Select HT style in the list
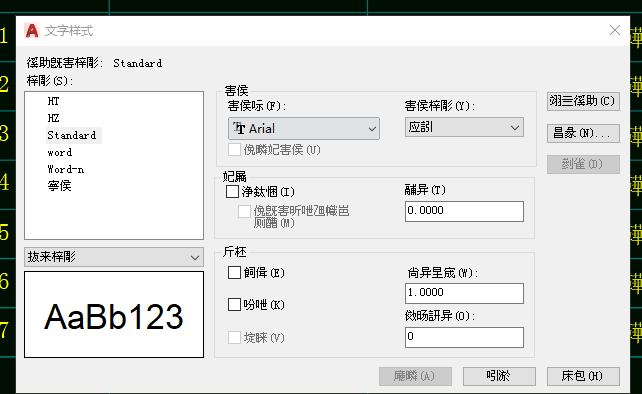The height and width of the screenshot is (394, 642). coord(53,101)
